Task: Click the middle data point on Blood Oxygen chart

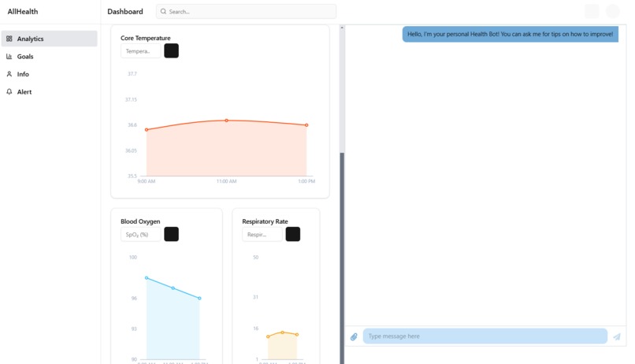Action: pos(173,288)
